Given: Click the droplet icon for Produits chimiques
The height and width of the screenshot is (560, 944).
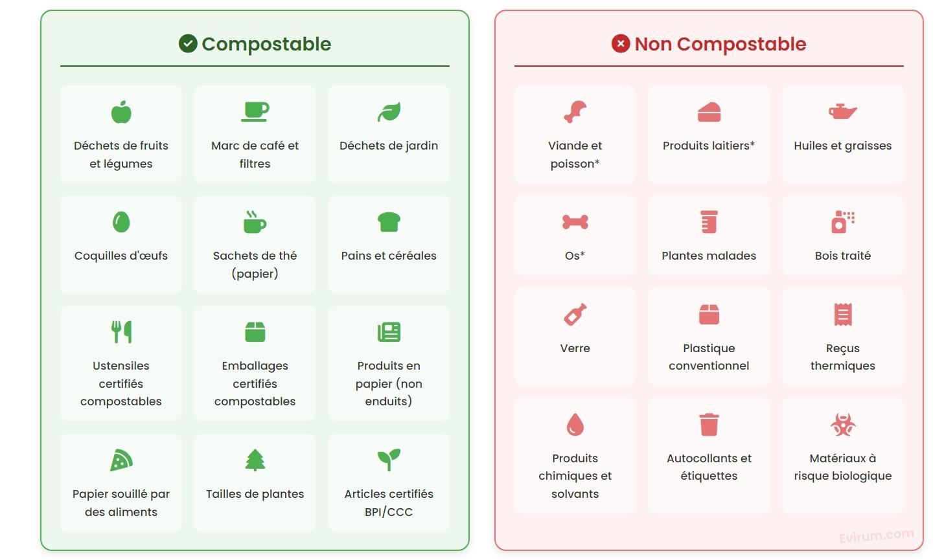Looking at the screenshot, I should pyautogui.click(x=575, y=425).
